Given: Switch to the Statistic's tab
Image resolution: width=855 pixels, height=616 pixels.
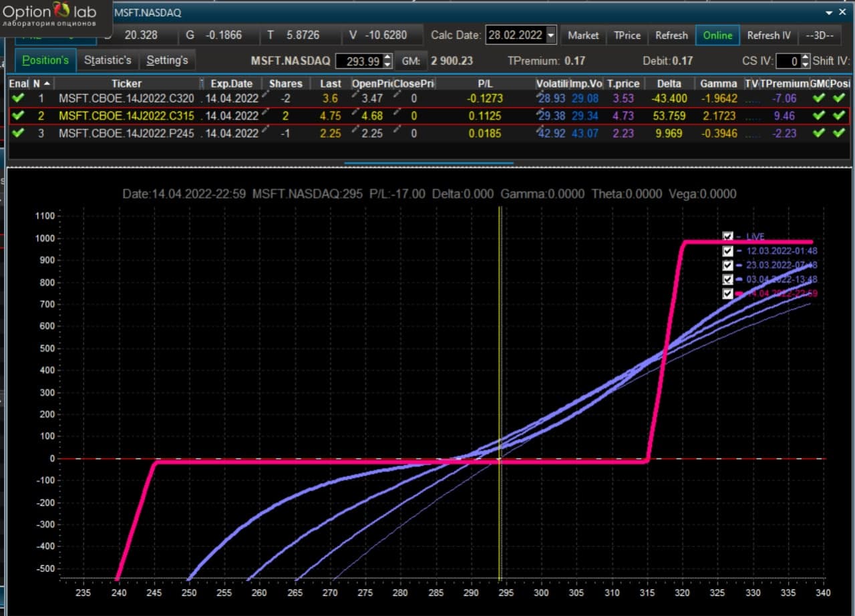Looking at the screenshot, I should point(108,60).
